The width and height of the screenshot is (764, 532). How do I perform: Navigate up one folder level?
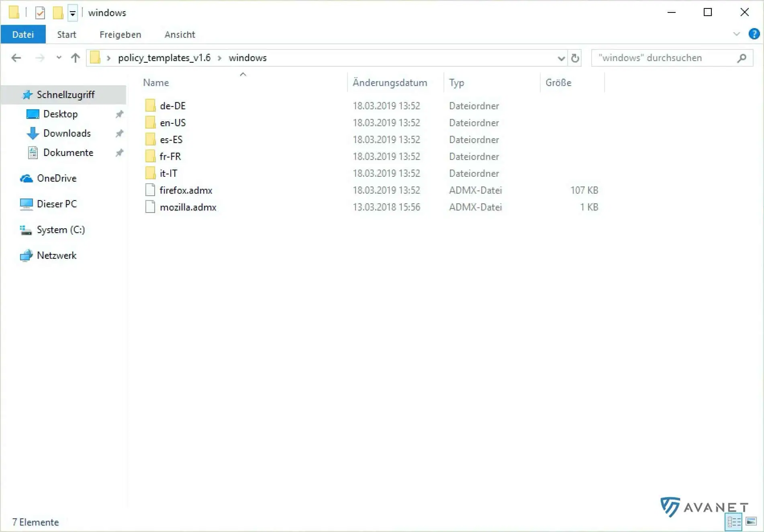75,58
